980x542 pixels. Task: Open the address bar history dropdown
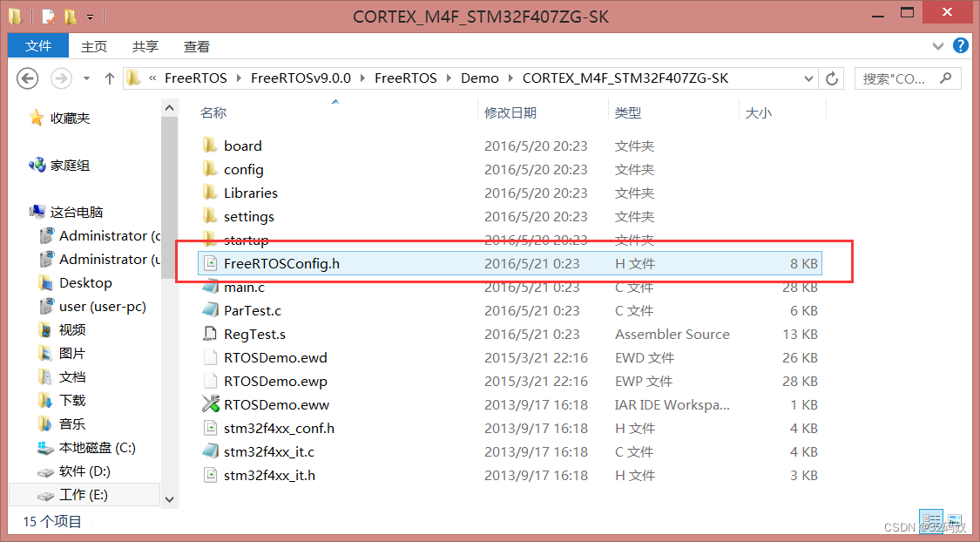pos(808,78)
